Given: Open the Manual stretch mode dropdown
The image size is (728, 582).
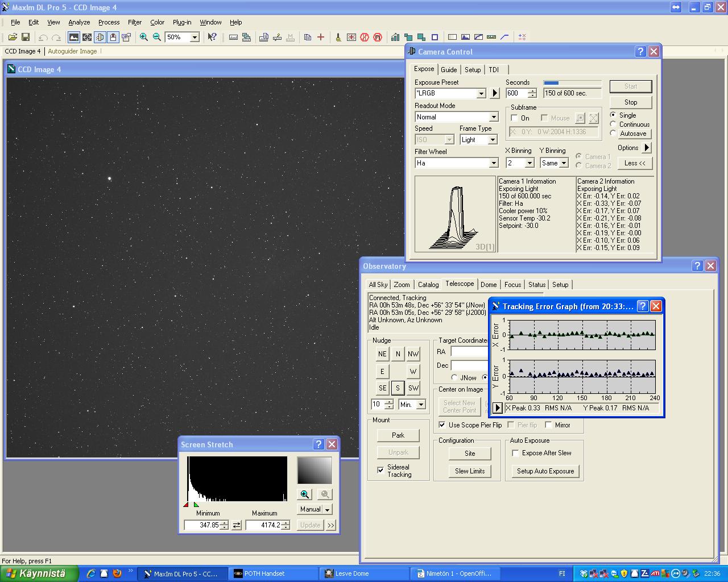Looking at the screenshot, I should [327, 510].
